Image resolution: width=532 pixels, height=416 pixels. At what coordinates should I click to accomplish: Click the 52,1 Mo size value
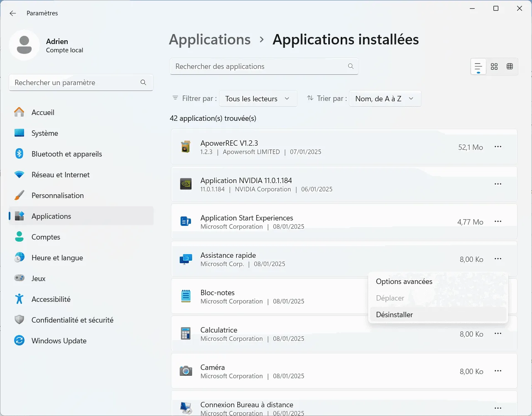pyautogui.click(x=471, y=147)
